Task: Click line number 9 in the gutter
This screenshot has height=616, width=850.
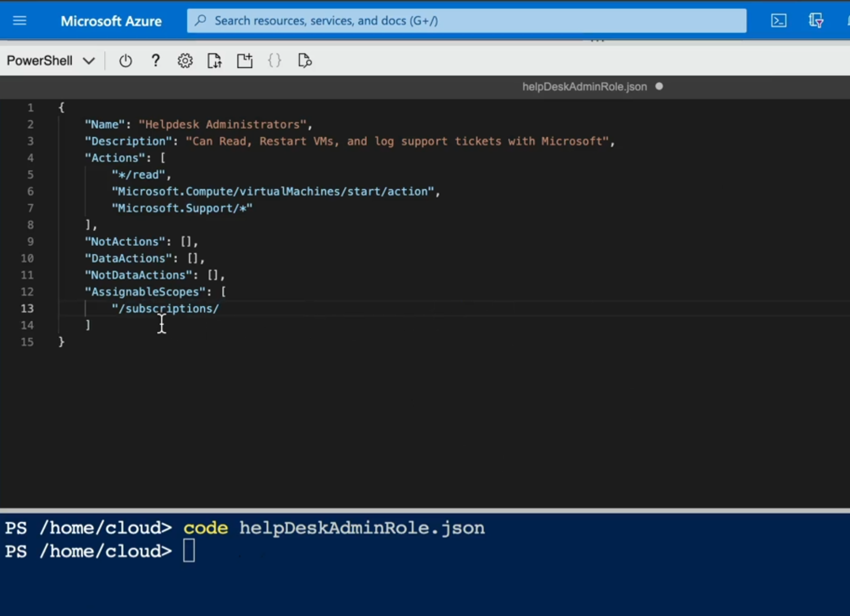Action: (30, 242)
